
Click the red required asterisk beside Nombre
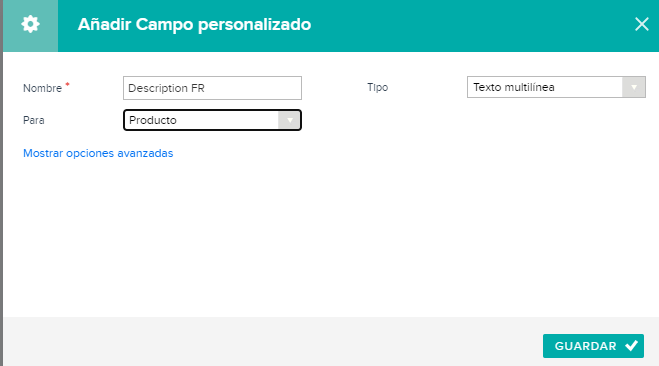(67, 84)
